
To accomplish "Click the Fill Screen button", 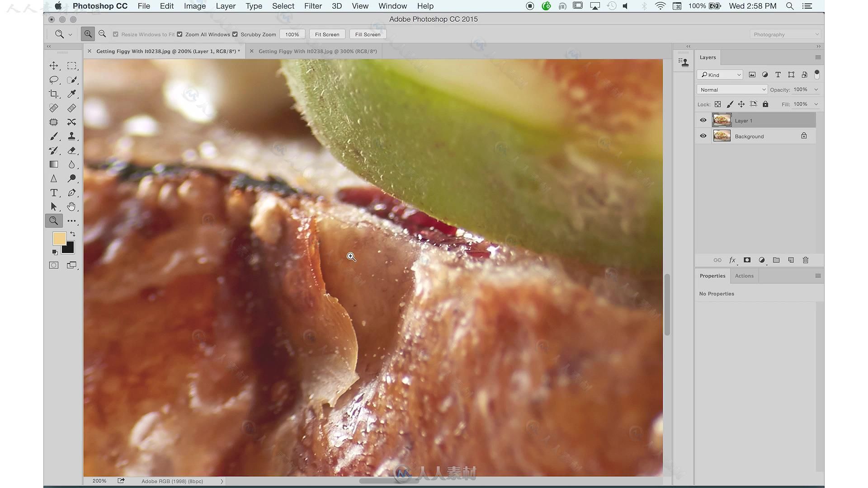I will tap(368, 34).
